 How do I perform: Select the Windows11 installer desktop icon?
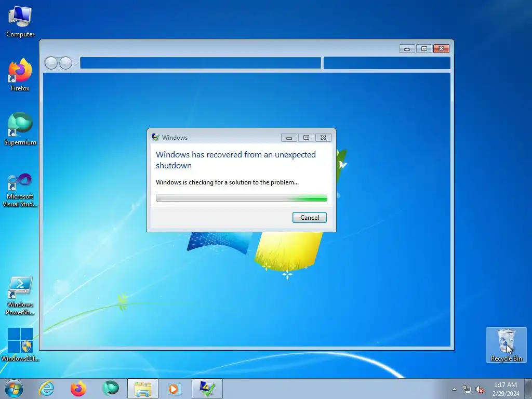(x=20, y=345)
